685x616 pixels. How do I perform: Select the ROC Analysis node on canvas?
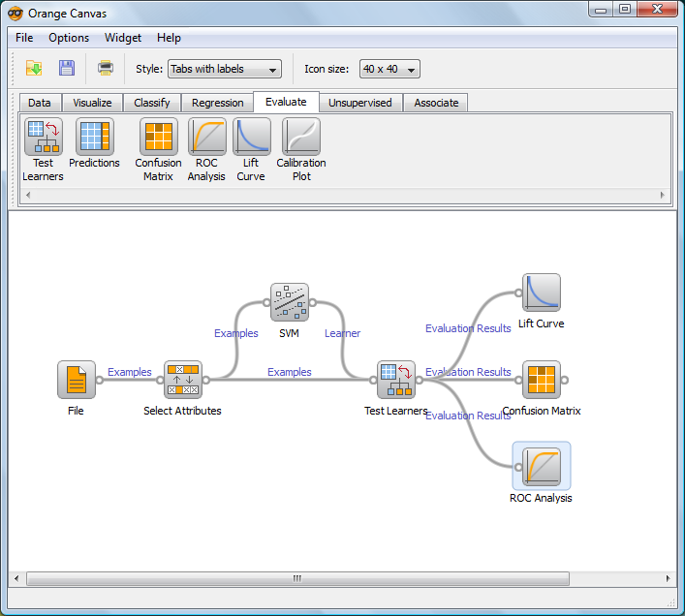(542, 467)
